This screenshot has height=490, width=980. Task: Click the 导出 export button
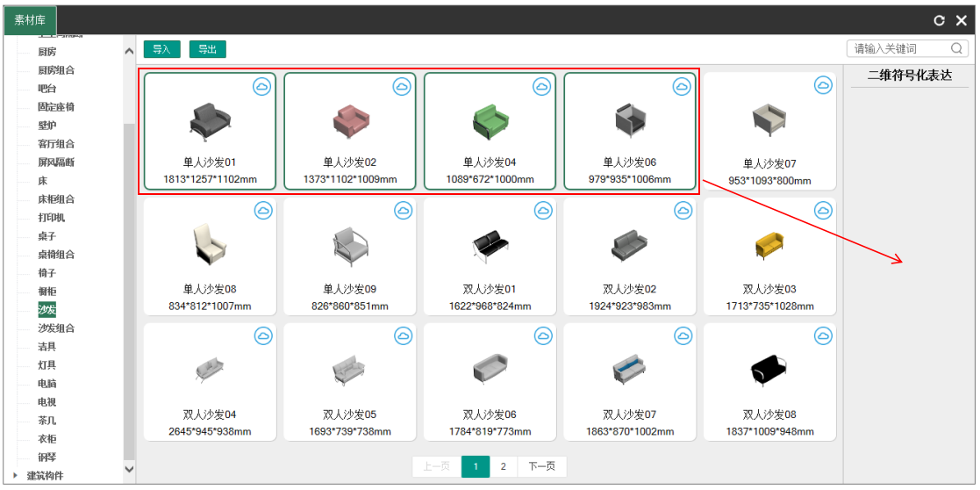[208, 49]
